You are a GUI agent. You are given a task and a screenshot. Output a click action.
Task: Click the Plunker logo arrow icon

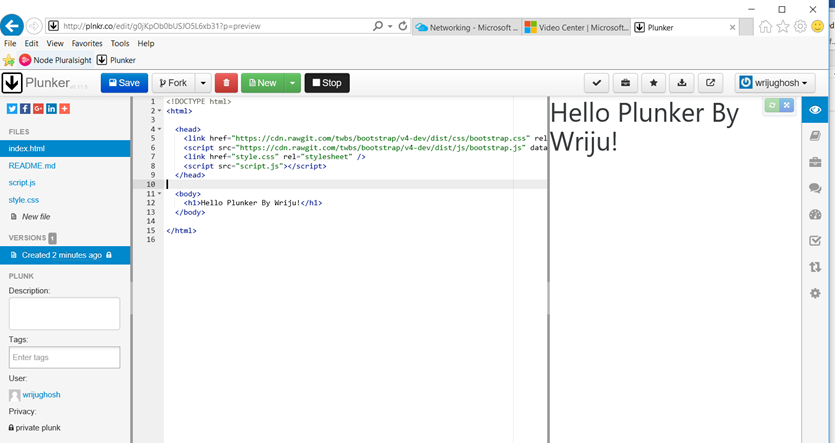[x=12, y=83]
